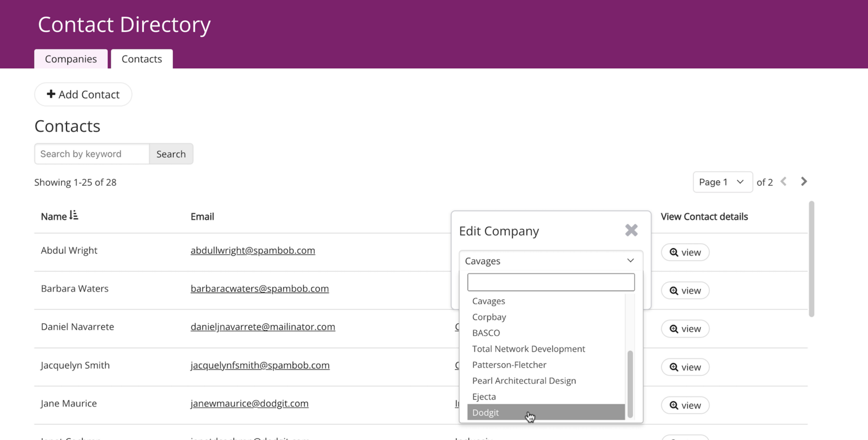The height and width of the screenshot is (440, 868).
Task: Open abdullwright@spambob.com email link
Action: pyautogui.click(x=253, y=250)
